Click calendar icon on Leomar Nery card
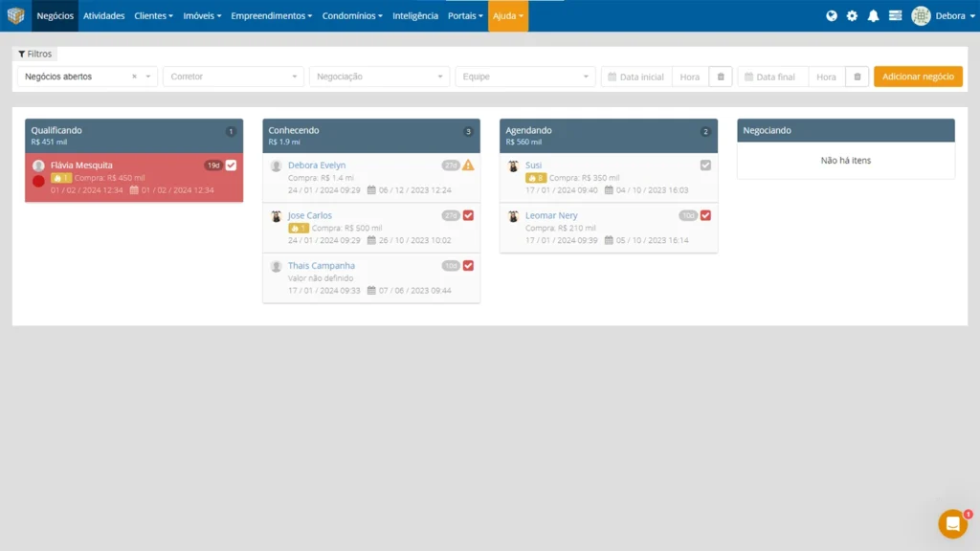980x551 pixels. (609, 240)
